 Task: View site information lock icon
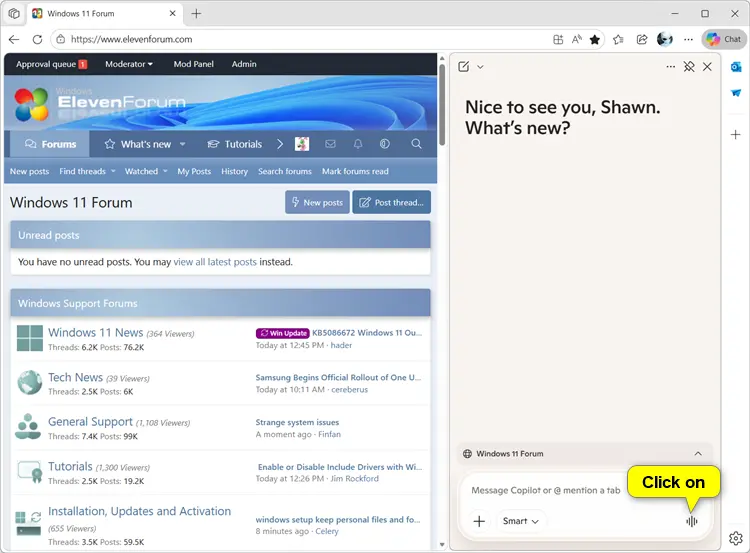click(x=61, y=39)
